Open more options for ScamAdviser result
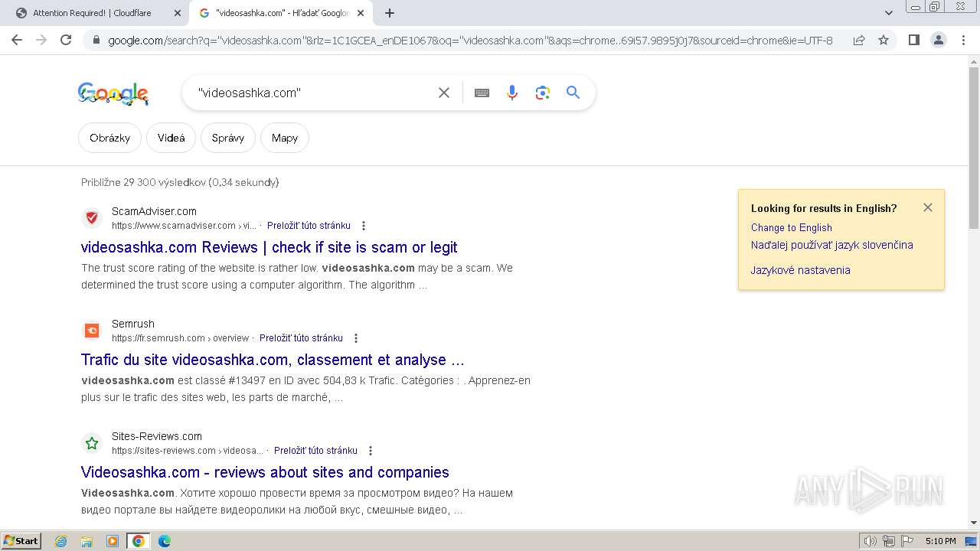 click(x=364, y=226)
